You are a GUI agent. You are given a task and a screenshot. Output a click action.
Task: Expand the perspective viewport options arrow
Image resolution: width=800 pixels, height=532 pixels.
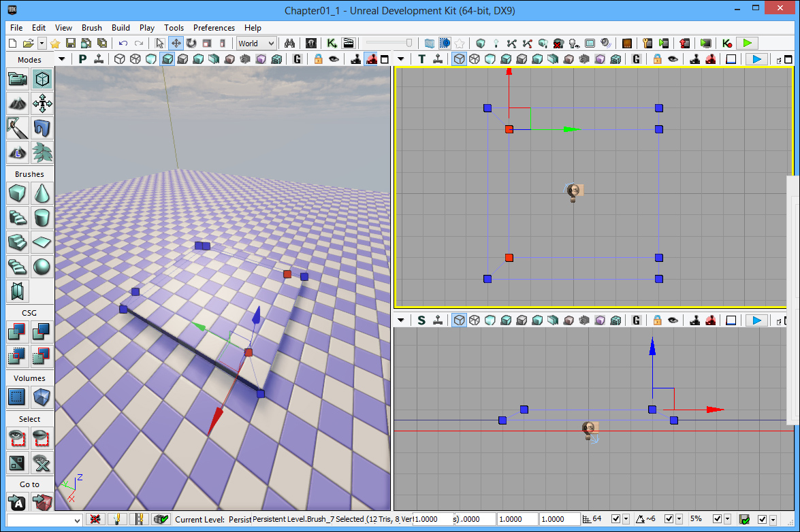[x=62, y=59]
